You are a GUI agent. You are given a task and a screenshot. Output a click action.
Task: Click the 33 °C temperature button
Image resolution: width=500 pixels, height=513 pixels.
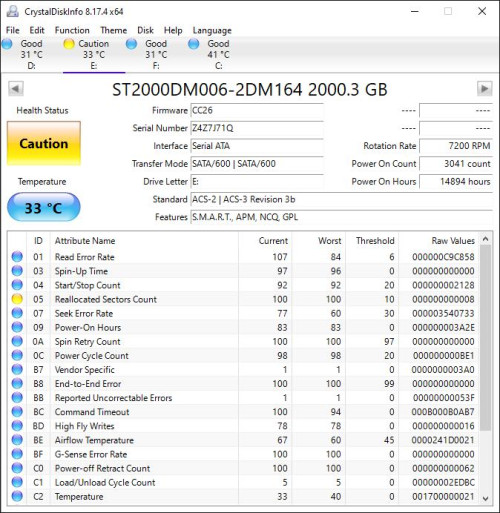[44, 208]
